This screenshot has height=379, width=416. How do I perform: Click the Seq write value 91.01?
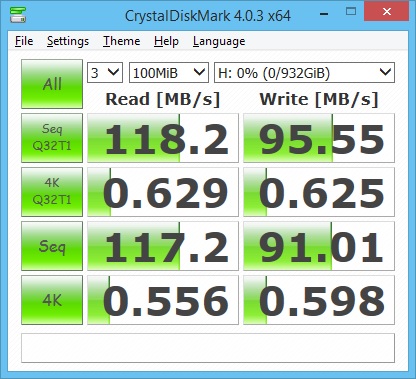point(319,246)
